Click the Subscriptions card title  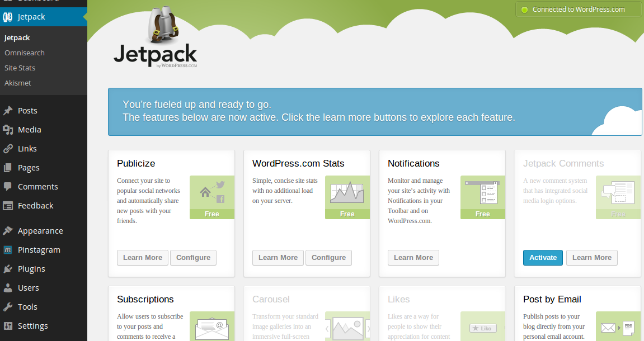pos(145,299)
